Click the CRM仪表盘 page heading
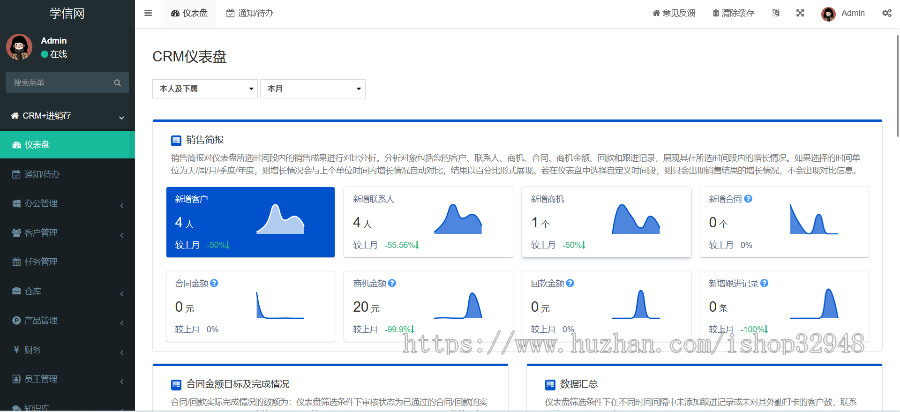Screen dimensions: 900x412 click(189, 57)
